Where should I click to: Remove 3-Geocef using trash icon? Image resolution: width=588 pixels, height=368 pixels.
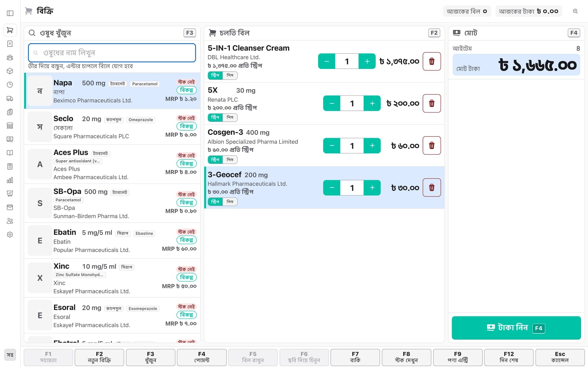[432, 188]
